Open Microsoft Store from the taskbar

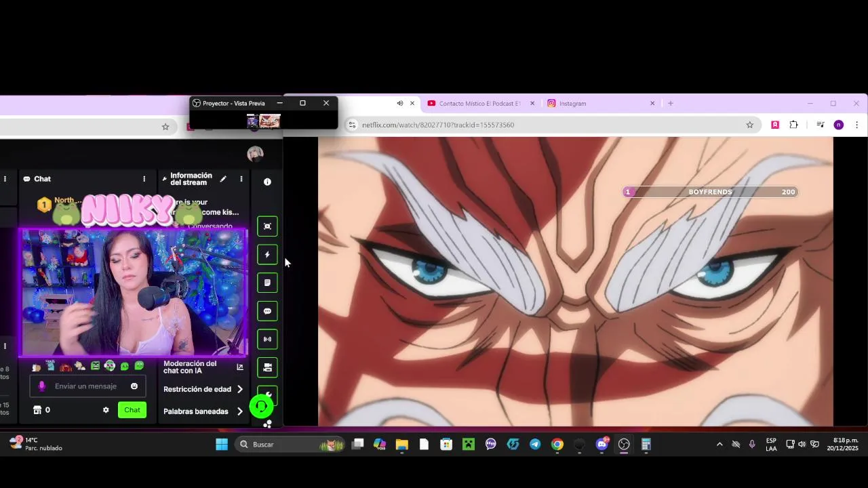coord(446,445)
